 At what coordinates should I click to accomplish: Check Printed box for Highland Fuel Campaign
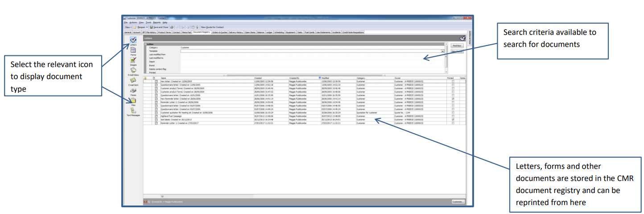453,116
